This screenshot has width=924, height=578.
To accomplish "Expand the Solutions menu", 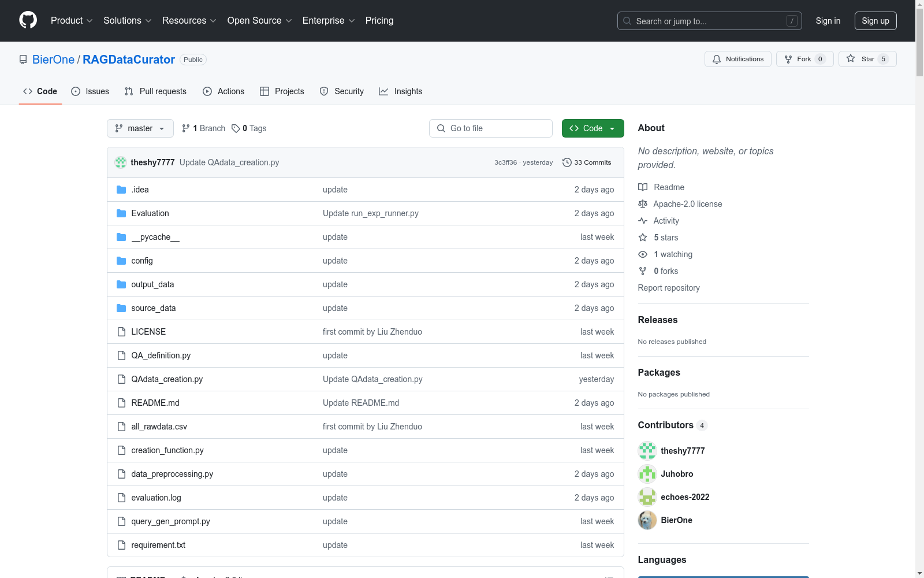I will 128,20.
